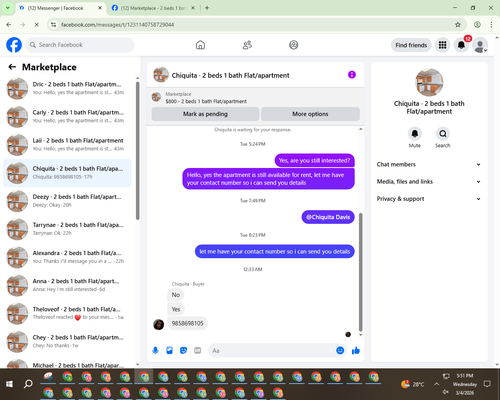Viewport: 500px width, 400px height.
Task: View site information icon in address bar
Action: pos(53,24)
